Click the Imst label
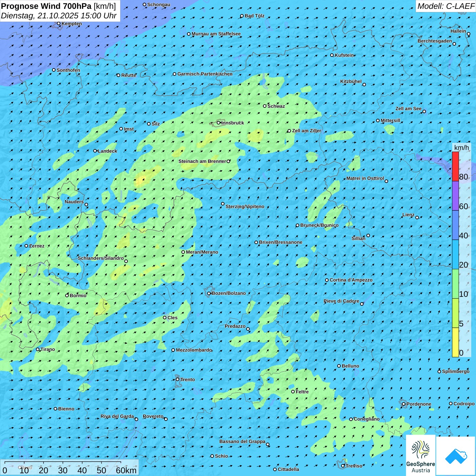Image resolution: width=476 pixels, height=476 pixels. 129,129
